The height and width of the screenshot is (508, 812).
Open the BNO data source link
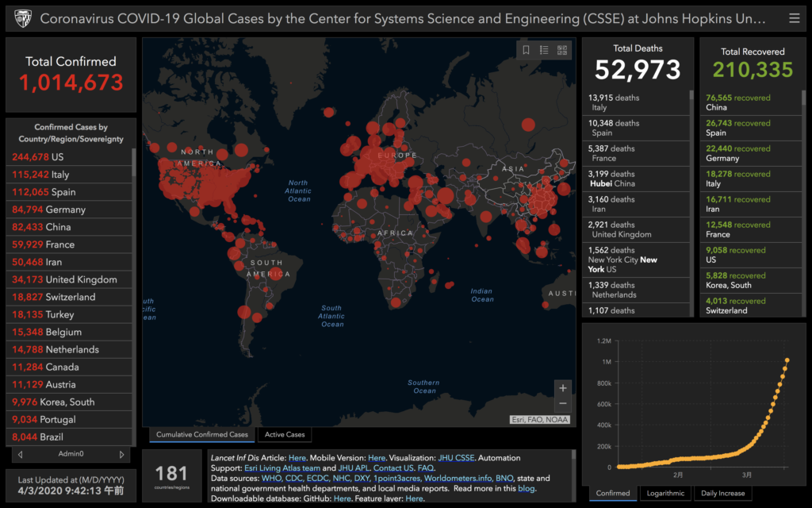(x=504, y=478)
